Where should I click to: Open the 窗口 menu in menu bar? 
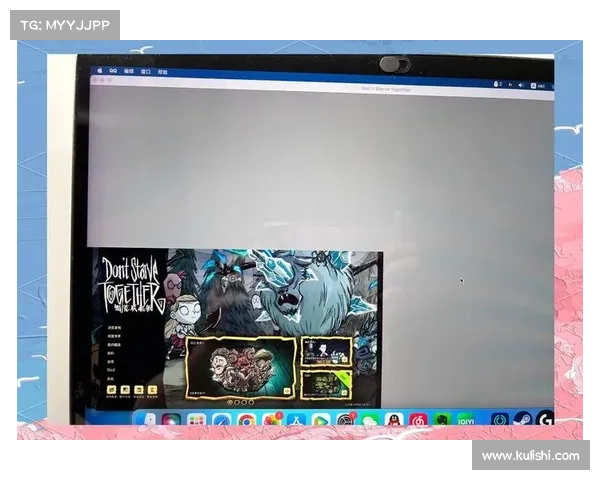tap(146, 72)
